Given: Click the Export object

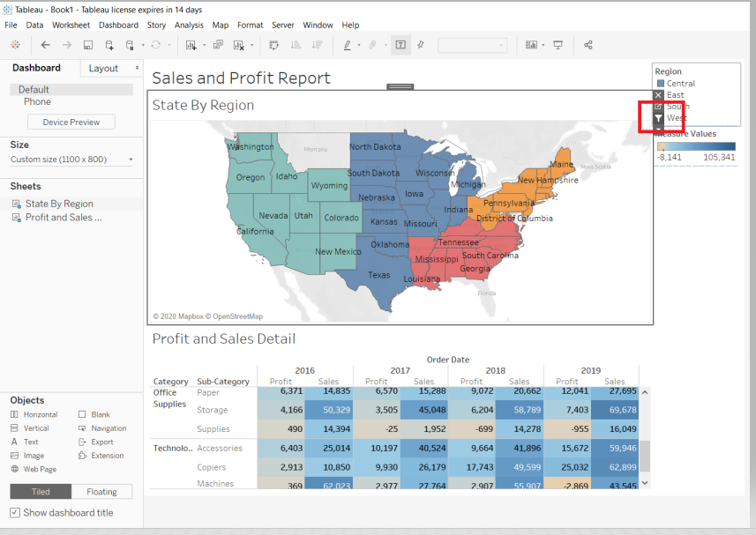Looking at the screenshot, I should pyautogui.click(x=95, y=442).
